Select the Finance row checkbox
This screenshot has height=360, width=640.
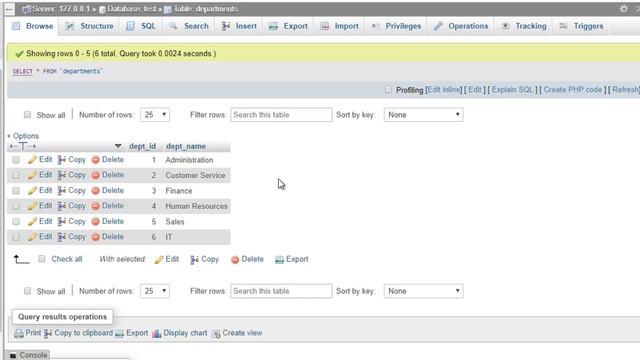[x=16, y=191]
